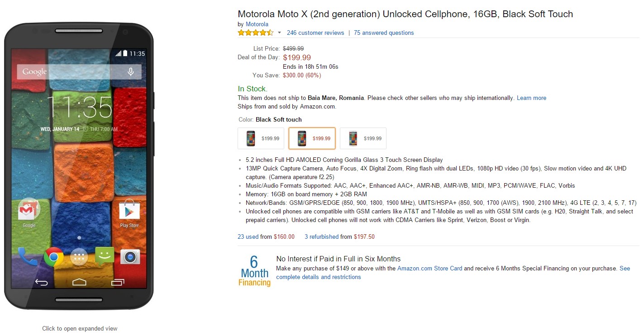The image size is (644, 336).
Task: Open See complete details and restrictions
Action: [x=318, y=277]
